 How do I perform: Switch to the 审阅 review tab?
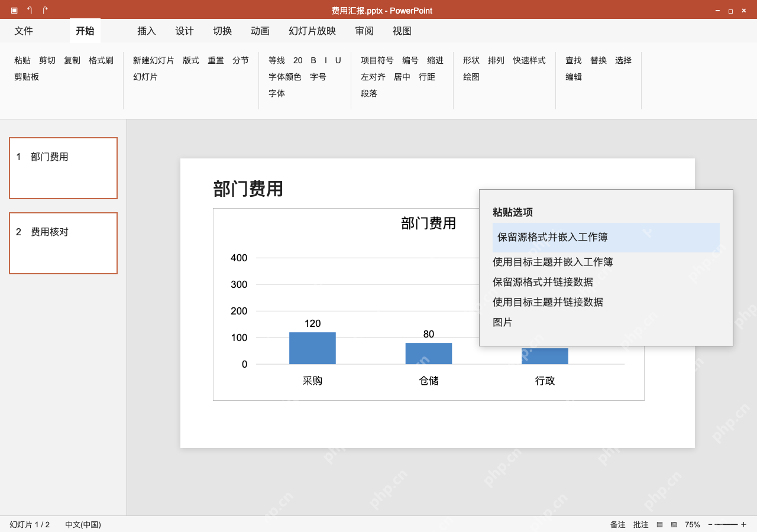[x=364, y=31]
